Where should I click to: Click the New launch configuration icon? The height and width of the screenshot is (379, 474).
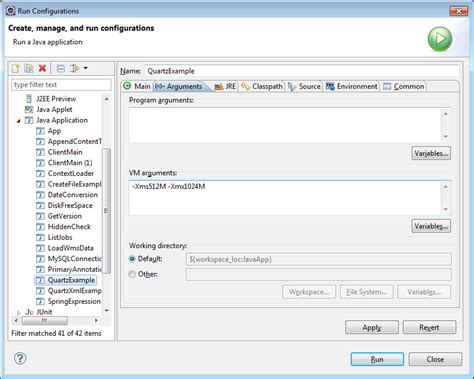(x=15, y=69)
